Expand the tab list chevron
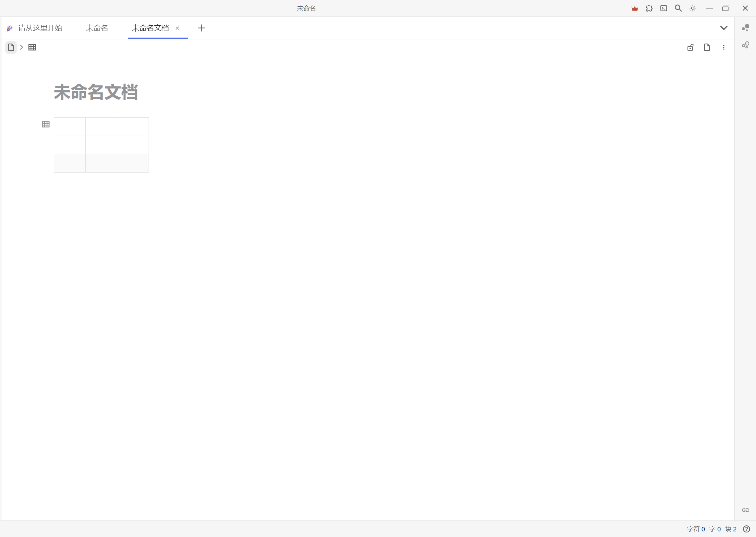Image resolution: width=756 pixels, height=537 pixels. pos(724,28)
